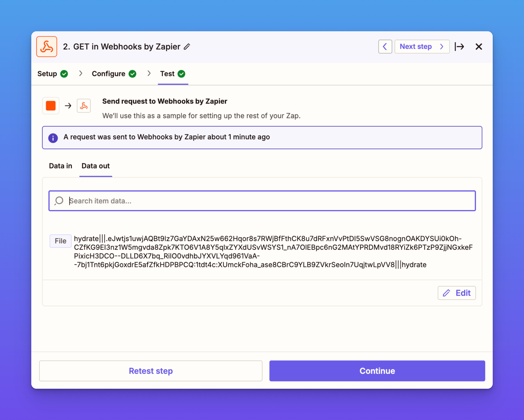
Task: Select the File label tag
Action: tap(61, 241)
